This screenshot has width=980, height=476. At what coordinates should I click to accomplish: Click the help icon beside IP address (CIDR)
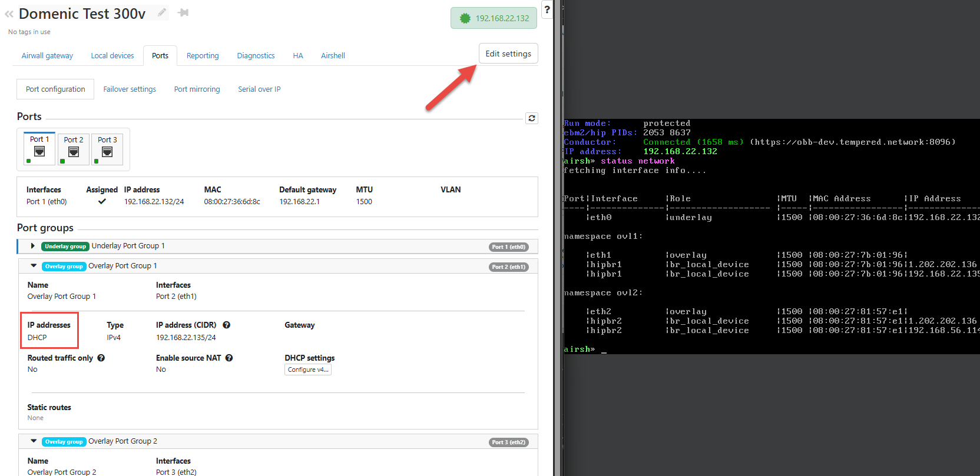(226, 325)
